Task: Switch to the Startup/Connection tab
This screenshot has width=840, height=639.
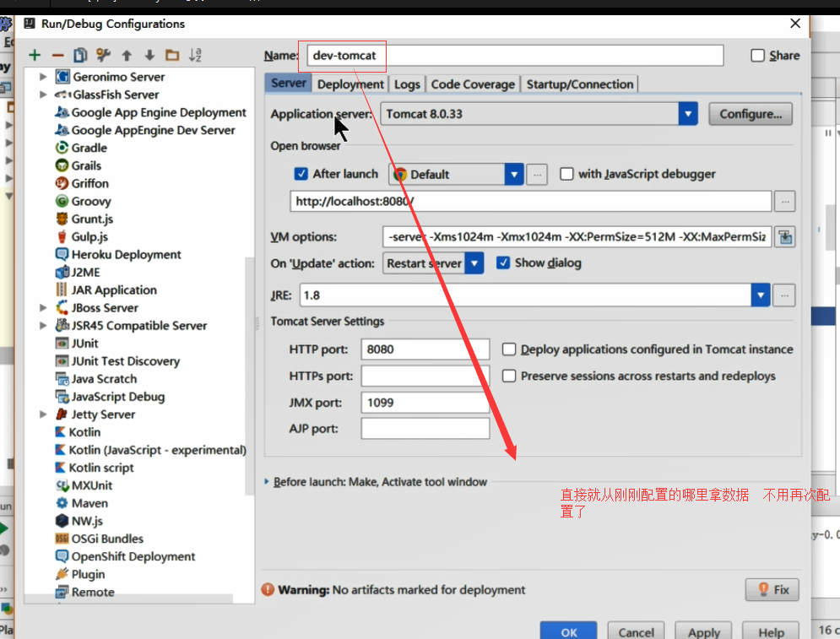Action: pos(580,84)
